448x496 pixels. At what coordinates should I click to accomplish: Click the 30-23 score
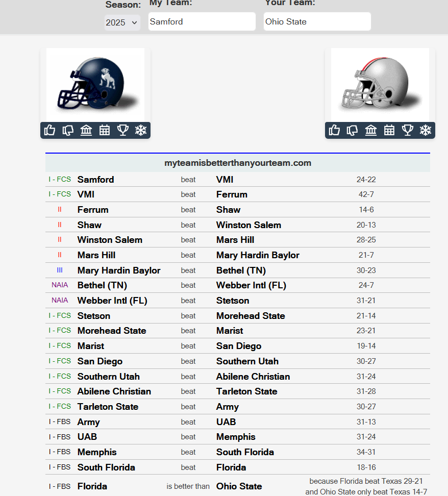pyautogui.click(x=366, y=270)
